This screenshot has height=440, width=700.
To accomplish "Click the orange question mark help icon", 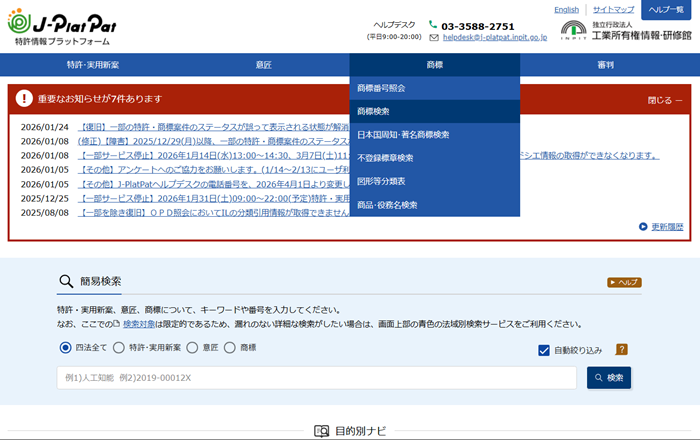I will click(x=621, y=349).
